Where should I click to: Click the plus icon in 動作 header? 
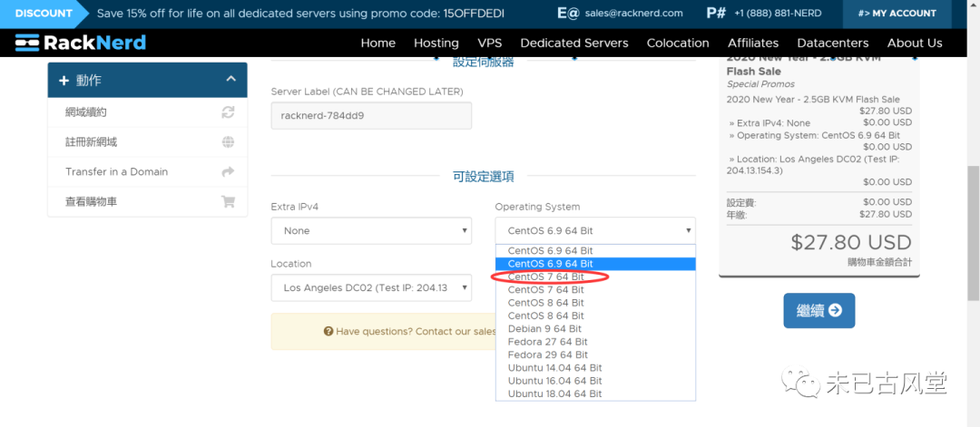point(64,80)
